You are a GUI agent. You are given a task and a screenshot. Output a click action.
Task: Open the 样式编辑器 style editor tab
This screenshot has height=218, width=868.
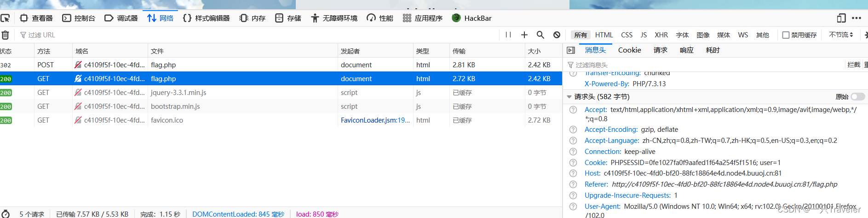pyautogui.click(x=206, y=18)
